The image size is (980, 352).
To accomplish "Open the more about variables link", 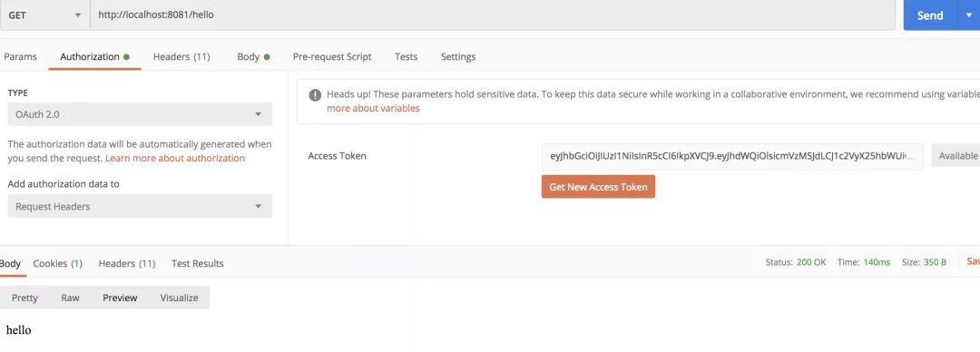I will coord(373,108).
